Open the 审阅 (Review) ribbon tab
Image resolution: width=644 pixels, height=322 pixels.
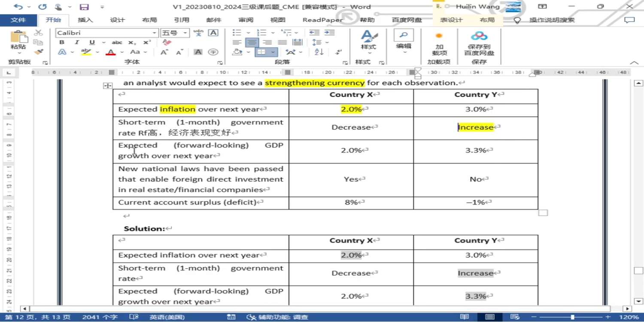click(x=246, y=20)
